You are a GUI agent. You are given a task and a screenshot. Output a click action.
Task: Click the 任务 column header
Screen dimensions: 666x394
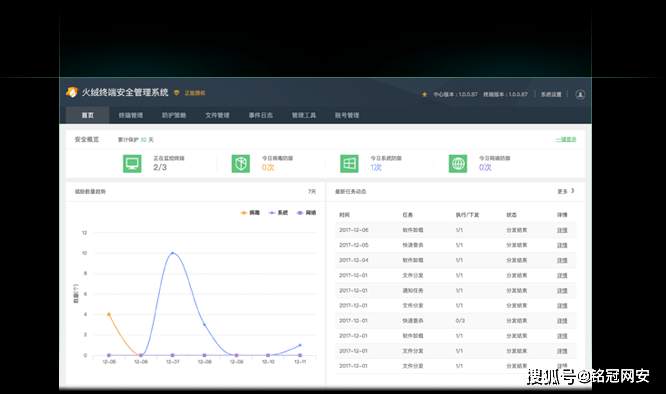coord(408,215)
